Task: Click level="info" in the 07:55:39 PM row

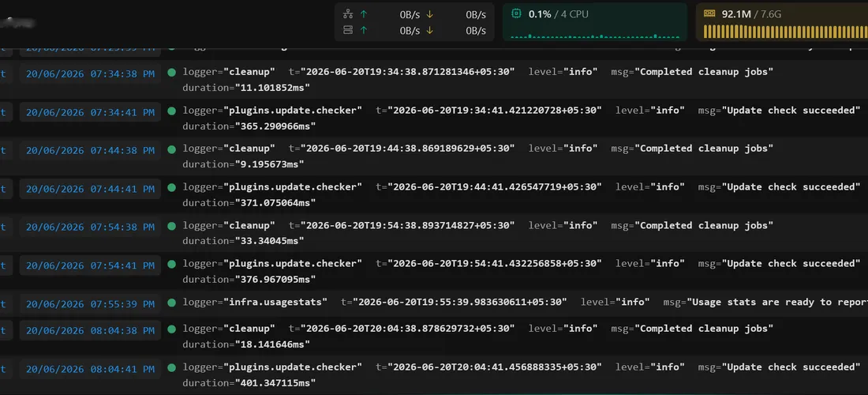Action: pos(615,302)
